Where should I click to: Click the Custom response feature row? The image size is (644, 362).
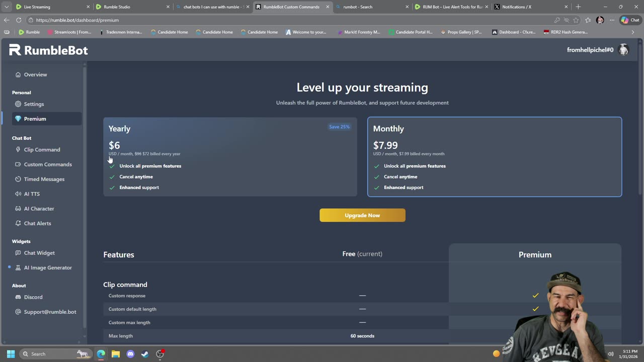[362, 296]
